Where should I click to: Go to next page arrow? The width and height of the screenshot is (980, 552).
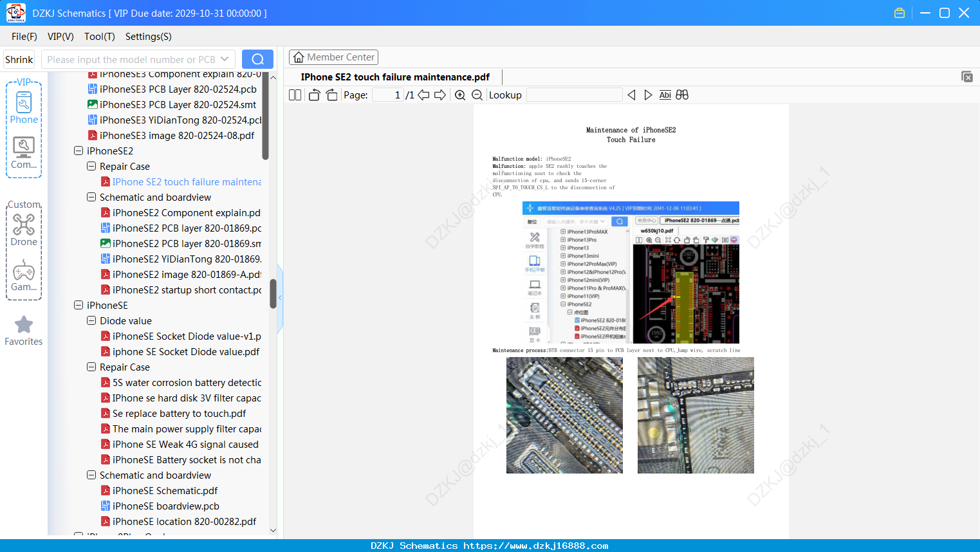440,95
